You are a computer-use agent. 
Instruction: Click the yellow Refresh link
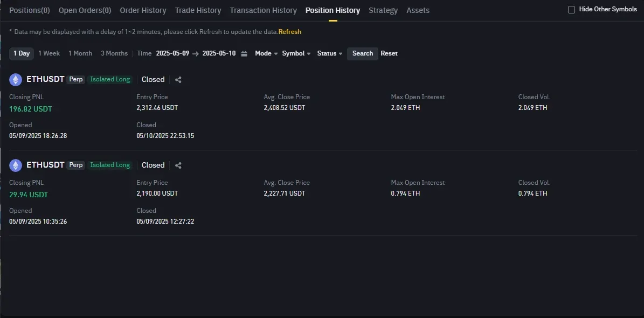[x=290, y=32]
